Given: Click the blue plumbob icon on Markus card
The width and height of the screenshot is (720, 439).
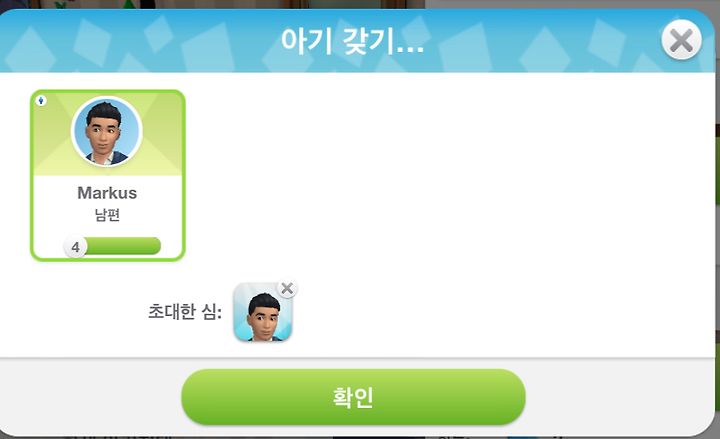Looking at the screenshot, I should point(41,100).
